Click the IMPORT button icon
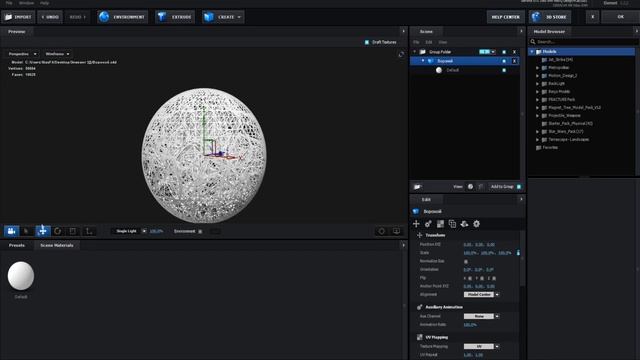The width and height of the screenshot is (640, 360). pyautogui.click(x=9, y=17)
